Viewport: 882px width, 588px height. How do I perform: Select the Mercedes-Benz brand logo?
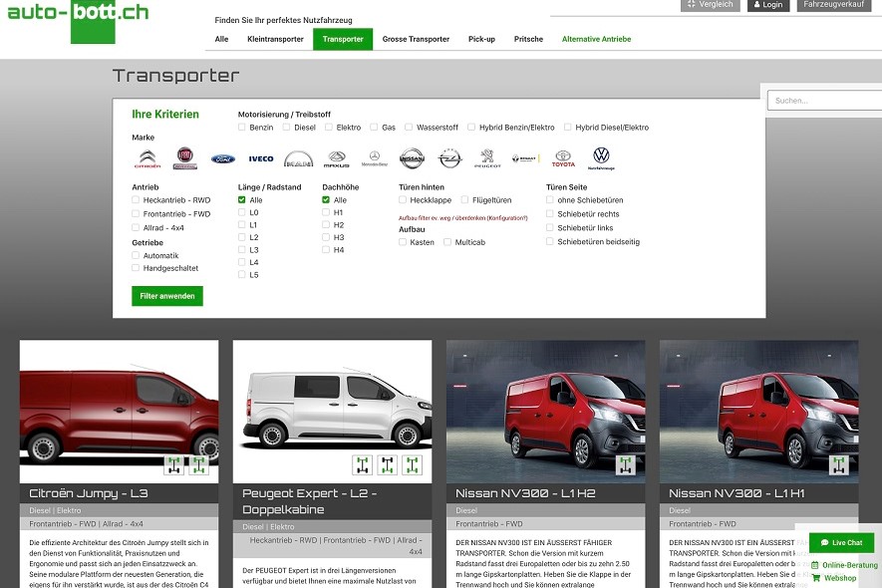point(374,158)
